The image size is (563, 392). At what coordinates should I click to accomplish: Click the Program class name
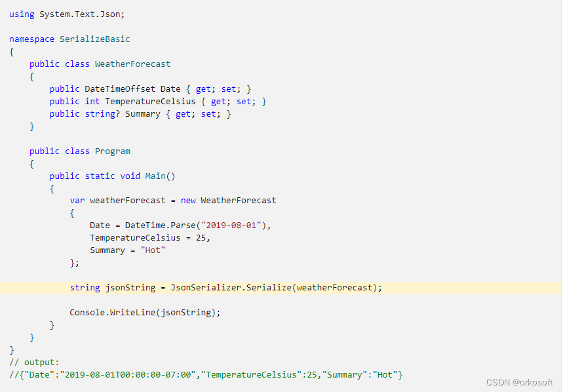112,151
